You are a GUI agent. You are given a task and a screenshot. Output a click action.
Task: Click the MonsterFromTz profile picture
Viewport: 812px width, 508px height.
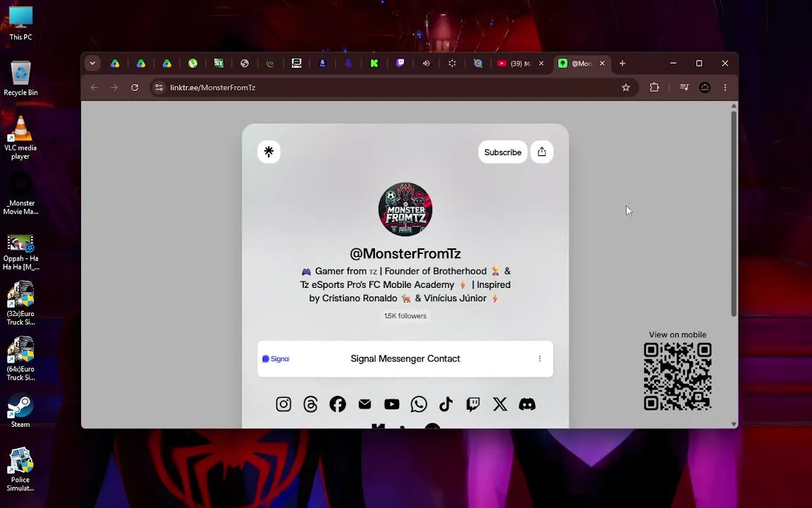pyautogui.click(x=405, y=209)
